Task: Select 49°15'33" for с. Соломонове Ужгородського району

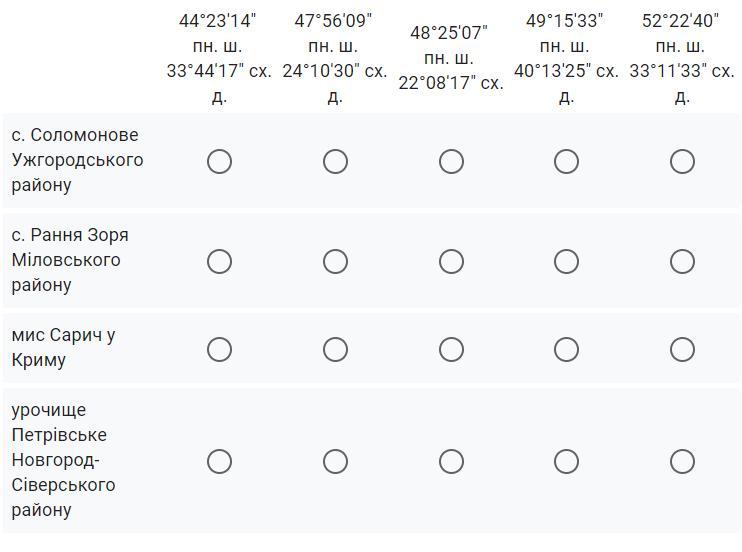Action: 566,161
